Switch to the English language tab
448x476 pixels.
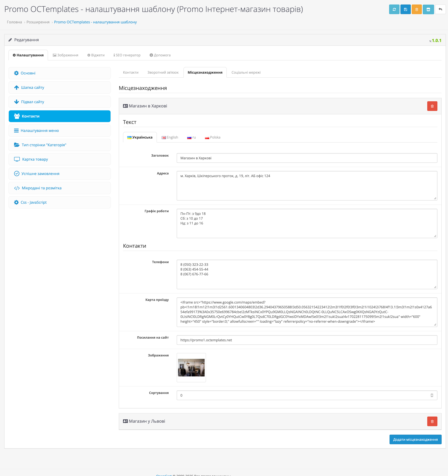pyautogui.click(x=170, y=137)
